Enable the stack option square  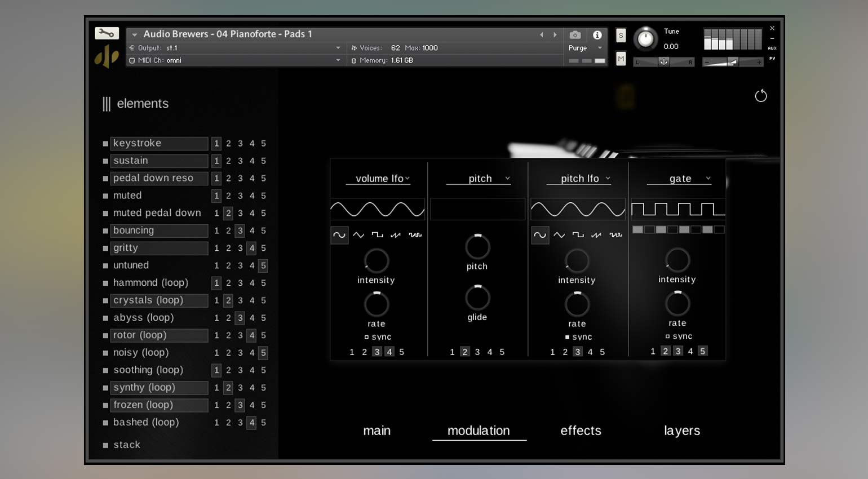pos(105,445)
